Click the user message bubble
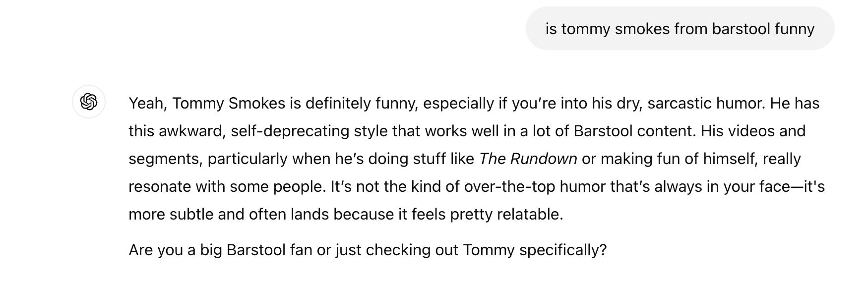Viewport: 868px width, 281px height. (x=680, y=29)
